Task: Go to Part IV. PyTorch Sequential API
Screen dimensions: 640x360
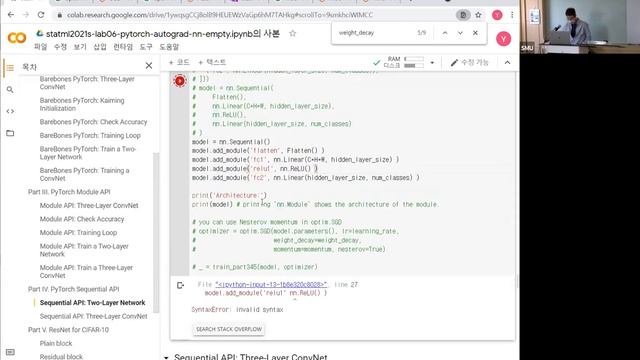Action: point(73,289)
